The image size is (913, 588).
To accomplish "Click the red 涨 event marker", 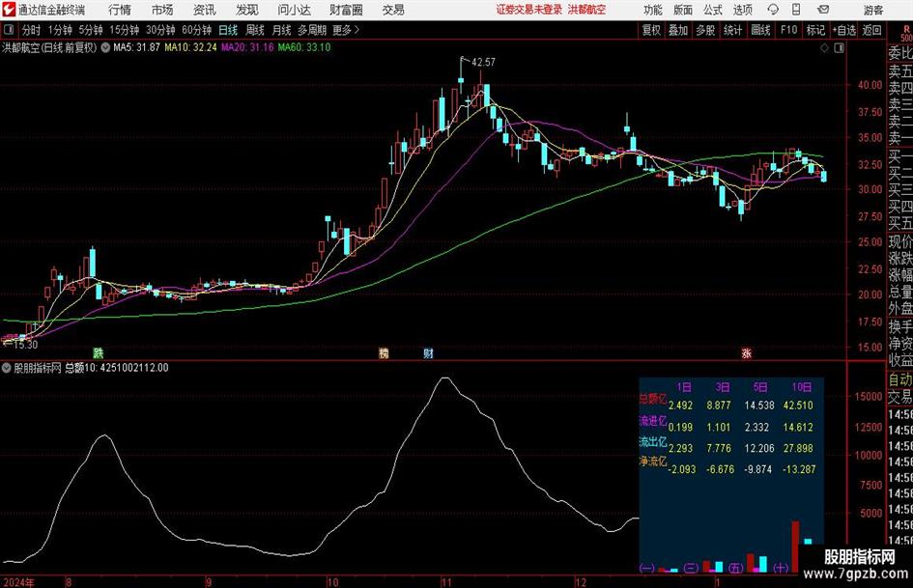I will 747,352.
